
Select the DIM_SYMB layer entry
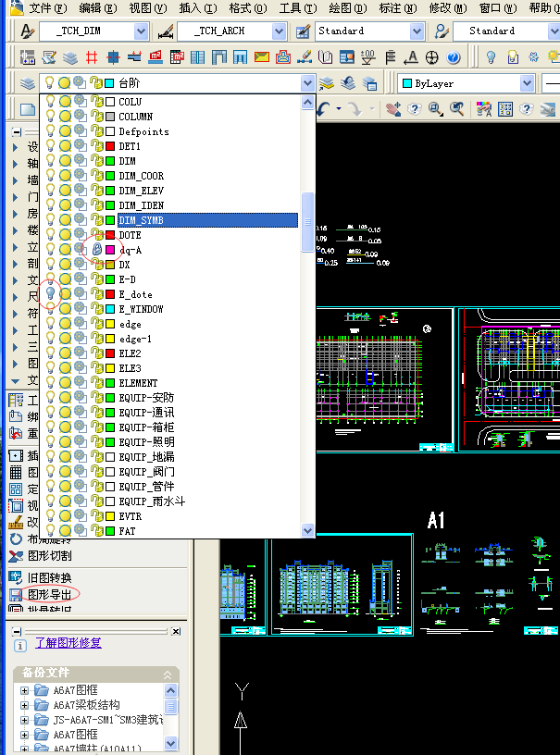pyautogui.click(x=207, y=220)
